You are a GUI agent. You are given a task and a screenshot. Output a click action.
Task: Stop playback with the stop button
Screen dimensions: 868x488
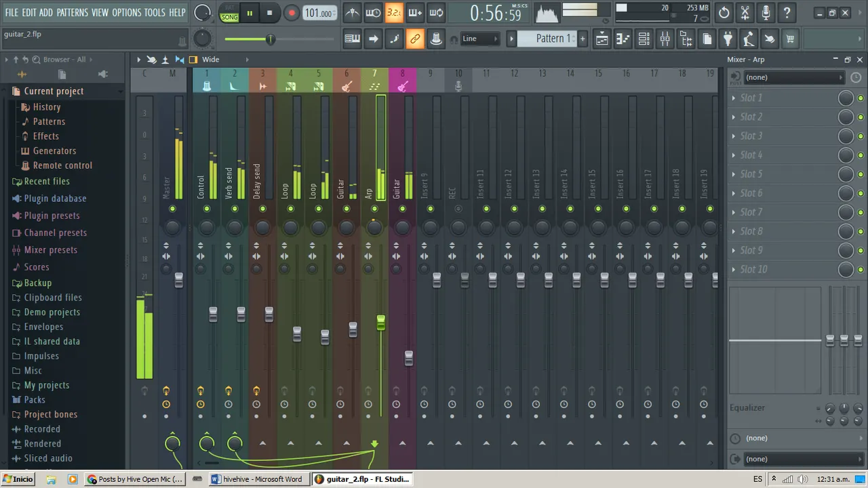269,13
